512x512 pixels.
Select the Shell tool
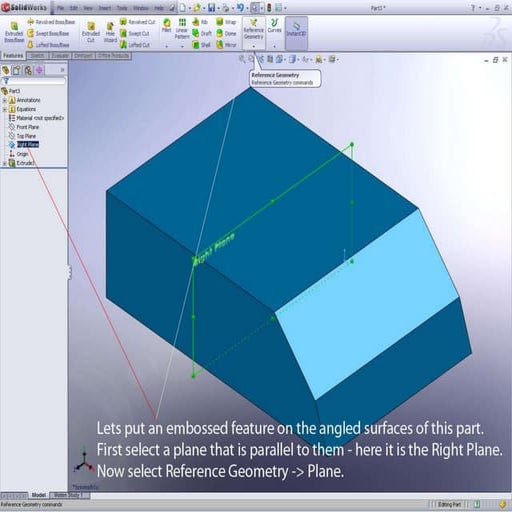pos(201,45)
